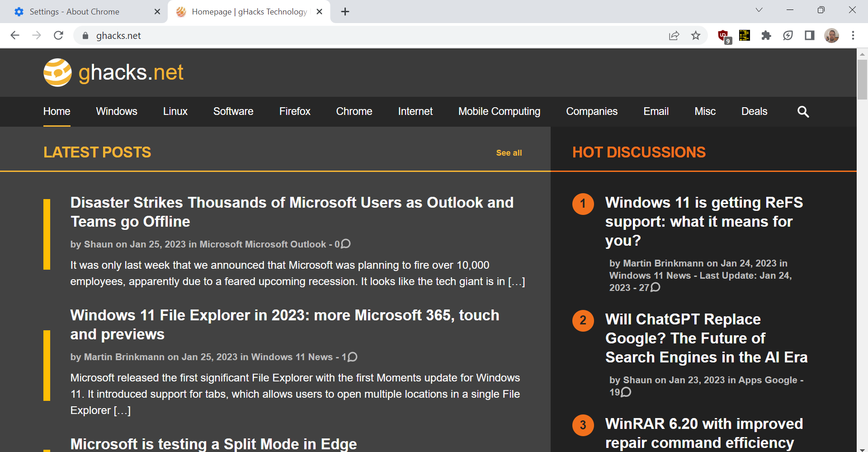Image resolution: width=868 pixels, height=452 pixels.
Task: Click the page vertical scrollbar thumb
Action: pyautogui.click(x=862, y=80)
